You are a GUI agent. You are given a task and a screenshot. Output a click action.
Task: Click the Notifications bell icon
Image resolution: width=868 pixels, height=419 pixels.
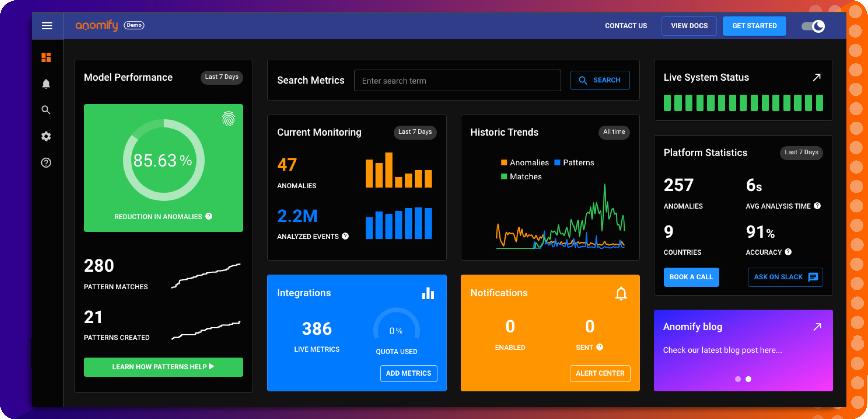pos(621,293)
